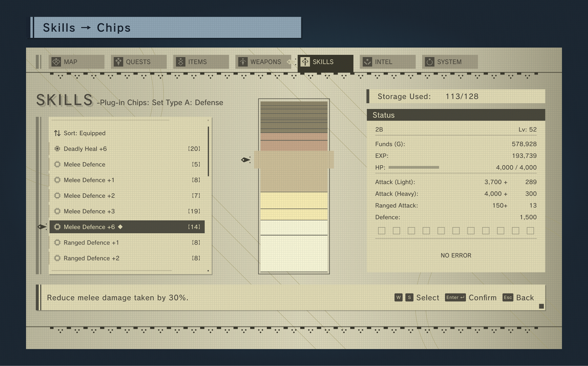Click the Weapons tab icon
588x366 pixels.
tap(243, 62)
